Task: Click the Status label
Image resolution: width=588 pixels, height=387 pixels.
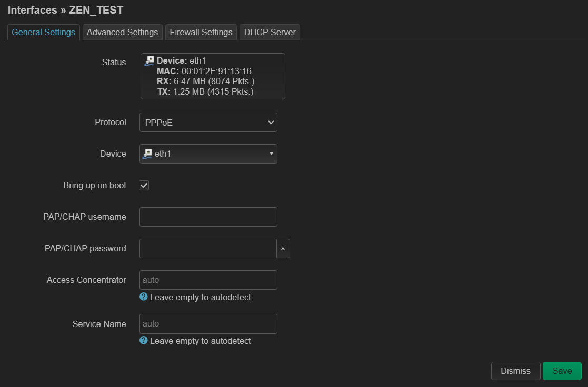Action: [x=114, y=62]
